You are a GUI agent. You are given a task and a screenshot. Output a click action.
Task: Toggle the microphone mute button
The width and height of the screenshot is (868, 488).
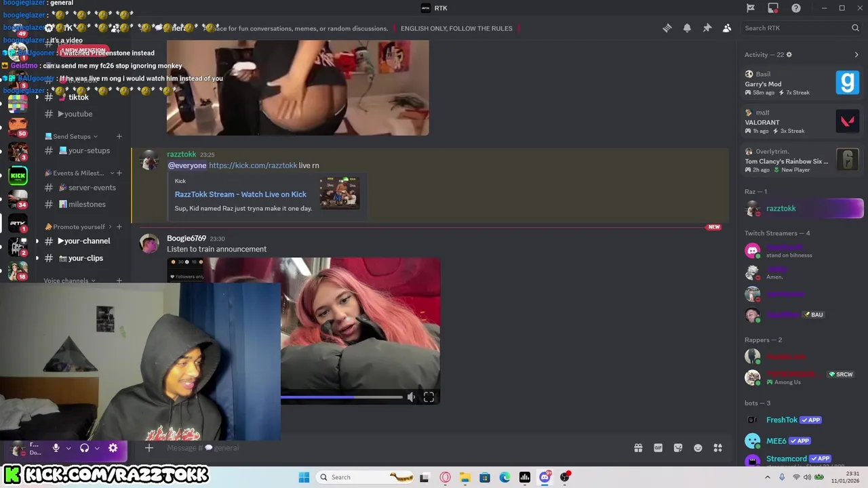click(x=56, y=448)
